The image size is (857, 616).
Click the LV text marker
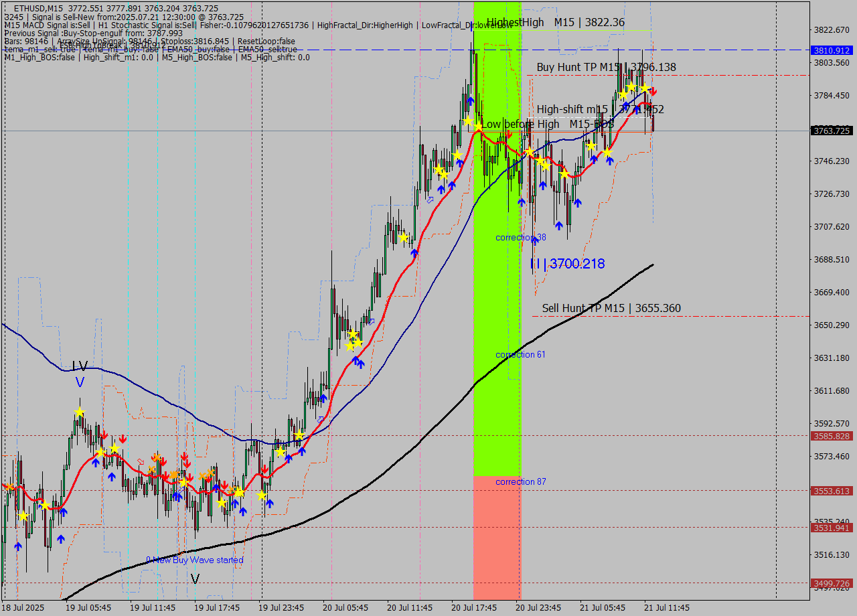[80, 366]
